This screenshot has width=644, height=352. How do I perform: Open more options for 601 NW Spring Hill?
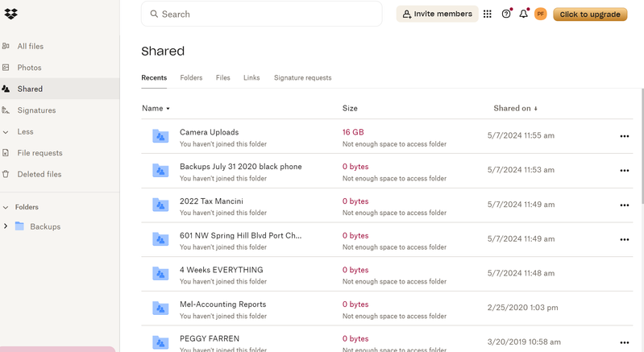[x=625, y=239]
